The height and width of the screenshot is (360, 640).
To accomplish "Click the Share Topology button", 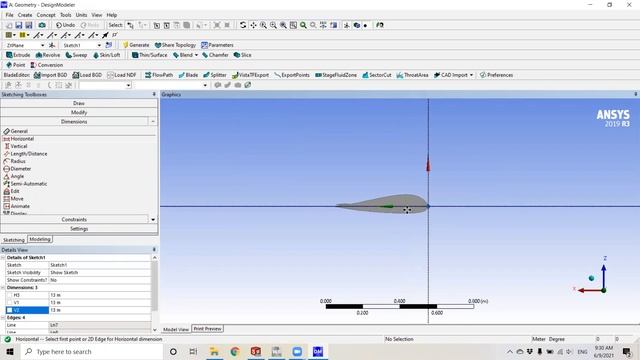I will (x=176, y=45).
